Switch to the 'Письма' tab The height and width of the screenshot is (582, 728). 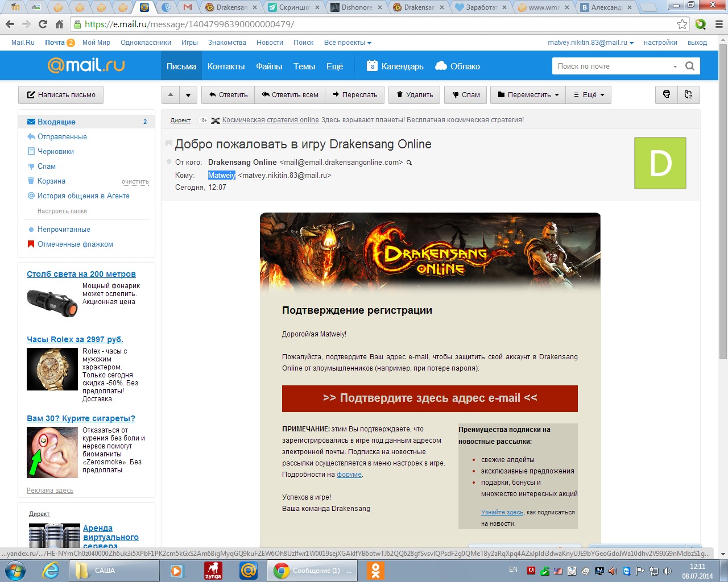click(x=181, y=66)
